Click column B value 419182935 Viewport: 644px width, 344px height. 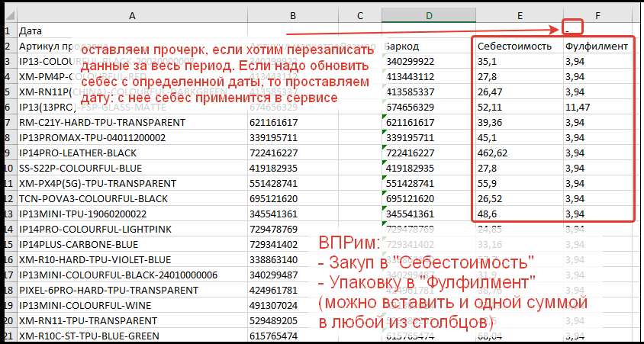[x=293, y=168]
